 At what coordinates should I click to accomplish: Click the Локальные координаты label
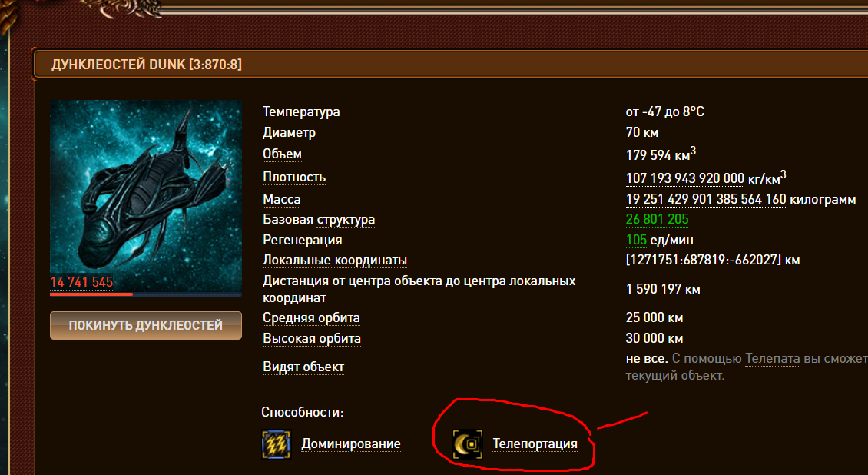pyautogui.click(x=335, y=261)
